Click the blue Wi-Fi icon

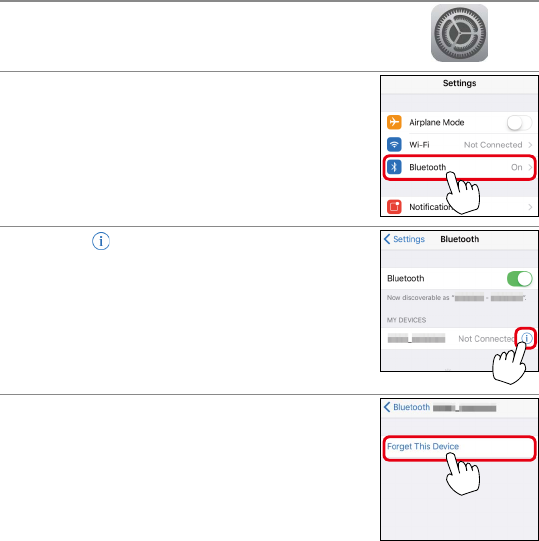point(394,145)
